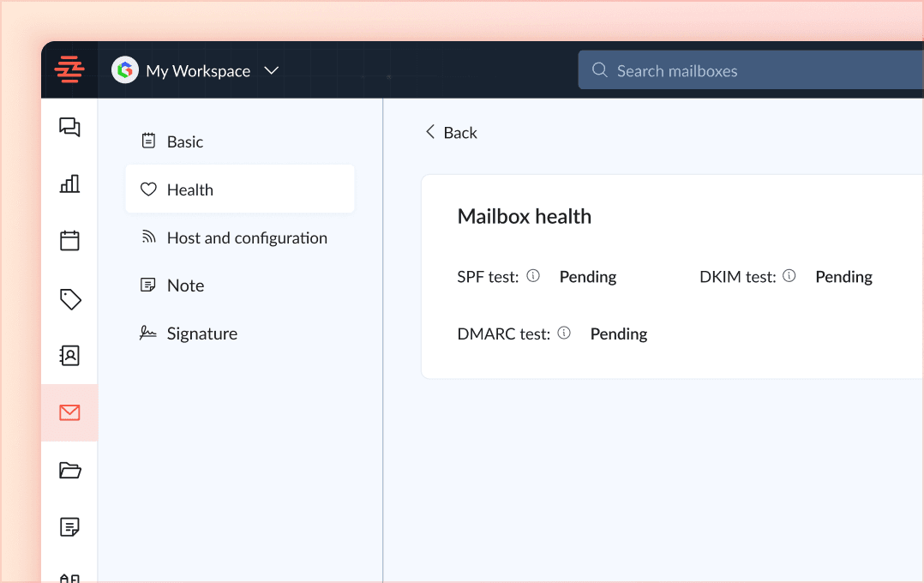The height and width of the screenshot is (583, 924).
Task: Click the workspace avatar logo
Action: click(x=125, y=70)
